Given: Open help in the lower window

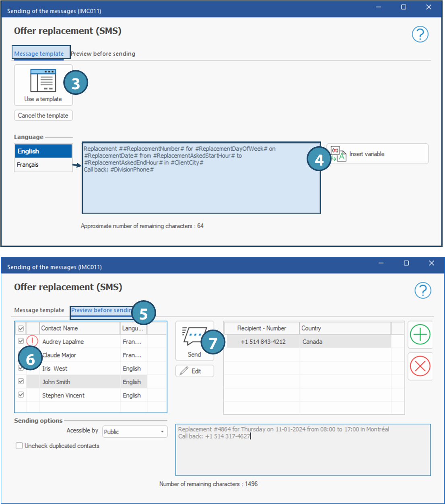Looking at the screenshot, I should coord(422,290).
